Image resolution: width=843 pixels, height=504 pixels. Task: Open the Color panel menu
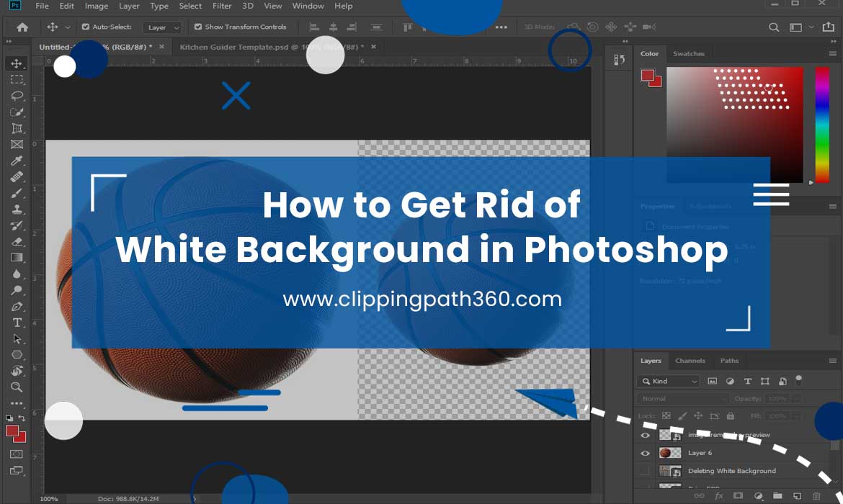[833, 54]
